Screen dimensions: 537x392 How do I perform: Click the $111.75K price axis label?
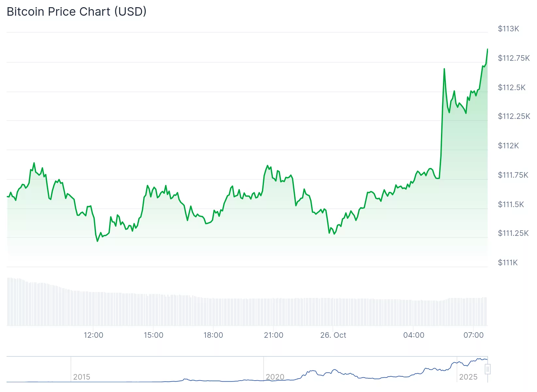[513, 175]
